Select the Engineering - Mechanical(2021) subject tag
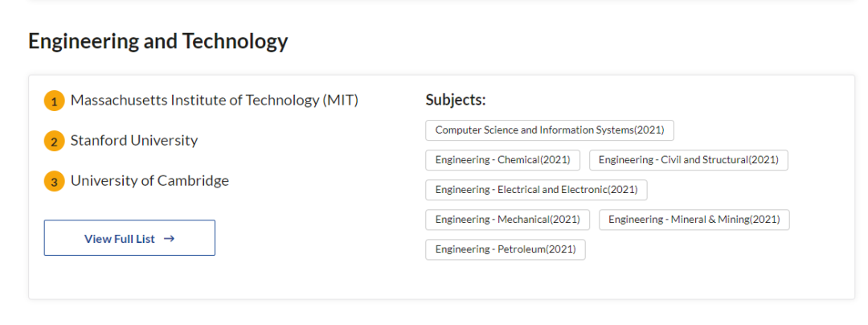The height and width of the screenshot is (325, 868). pyautogui.click(x=507, y=220)
